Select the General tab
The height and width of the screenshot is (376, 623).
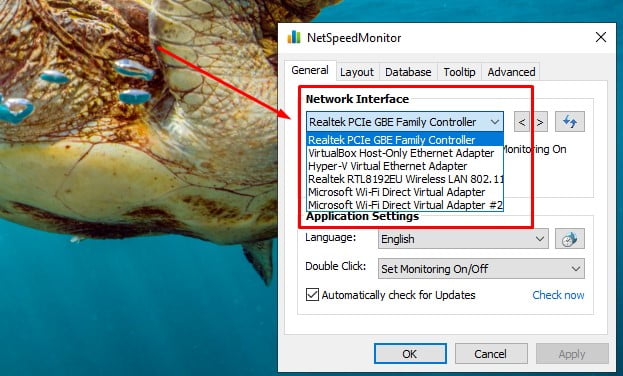310,70
